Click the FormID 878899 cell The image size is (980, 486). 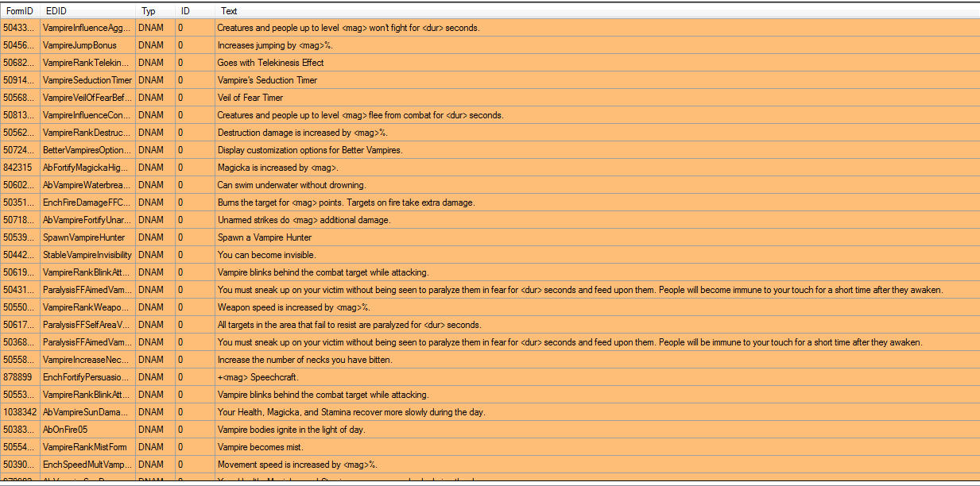click(x=17, y=377)
